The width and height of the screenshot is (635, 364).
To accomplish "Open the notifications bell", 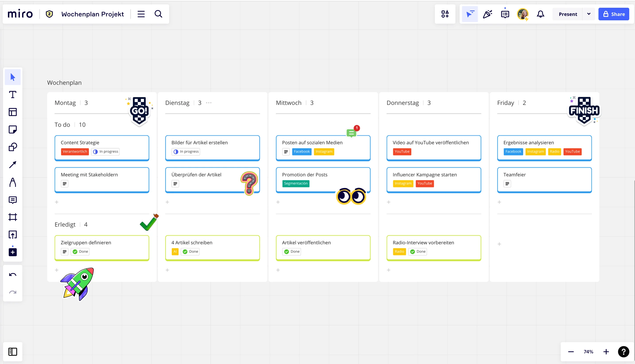I will tap(540, 14).
